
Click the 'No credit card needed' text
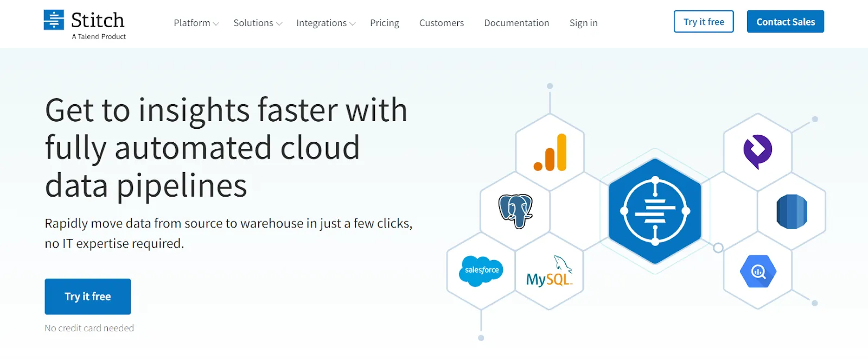pyautogui.click(x=89, y=328)
